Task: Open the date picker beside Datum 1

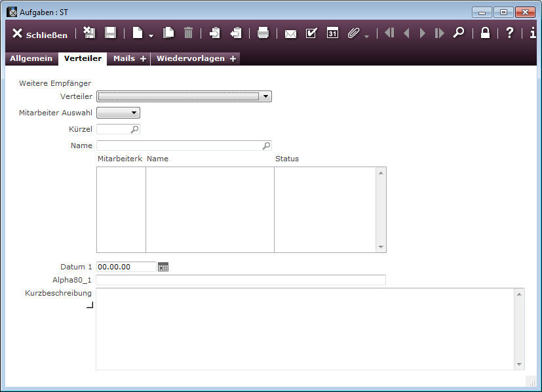Action: tap(163, 267)
